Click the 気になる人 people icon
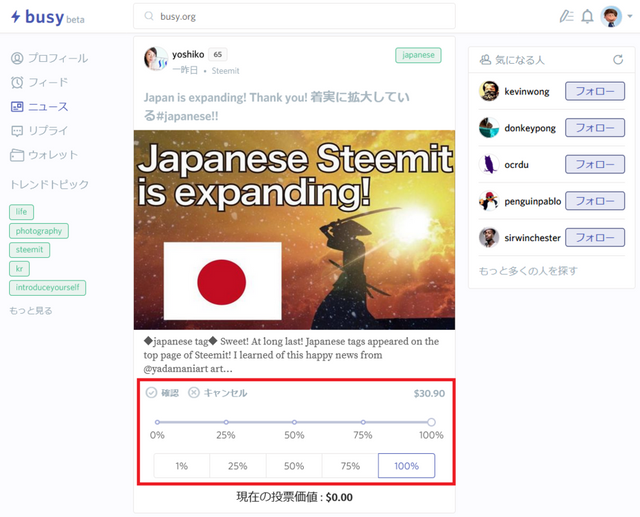The height and width of the screenshot is (517, 640). [x=485, y=60]
